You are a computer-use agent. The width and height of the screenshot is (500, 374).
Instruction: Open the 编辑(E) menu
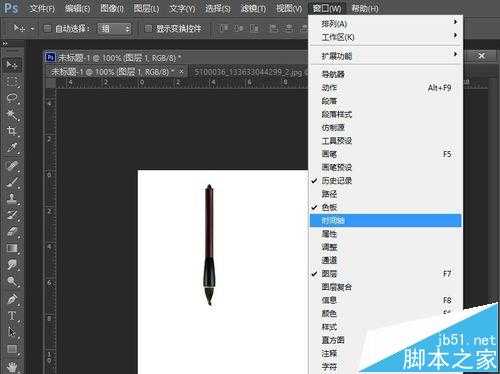[77, 8]
